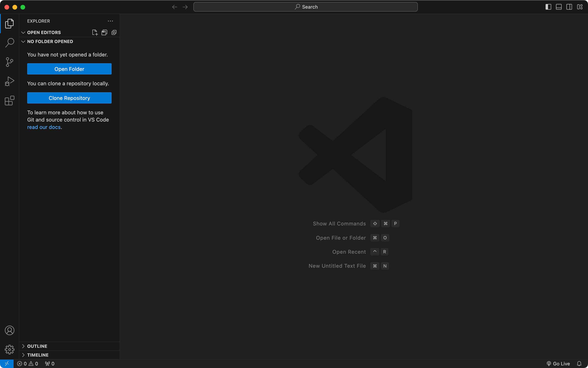The height and width of the screenshot is (368, 588).
Task: Open the Extensions view
Action: (x=9, y=100)
